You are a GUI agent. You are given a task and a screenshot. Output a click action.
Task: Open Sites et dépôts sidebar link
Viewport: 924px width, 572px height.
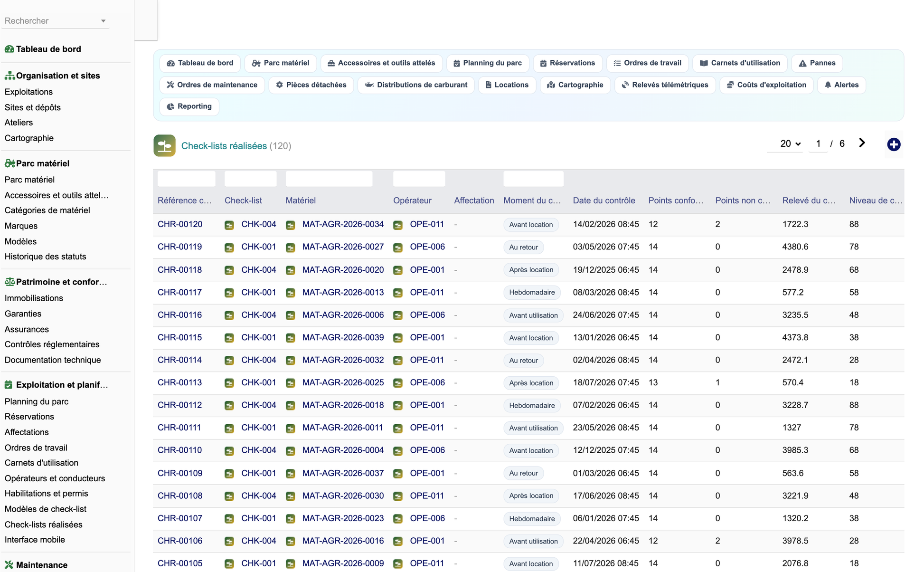[x=33, y=107]
